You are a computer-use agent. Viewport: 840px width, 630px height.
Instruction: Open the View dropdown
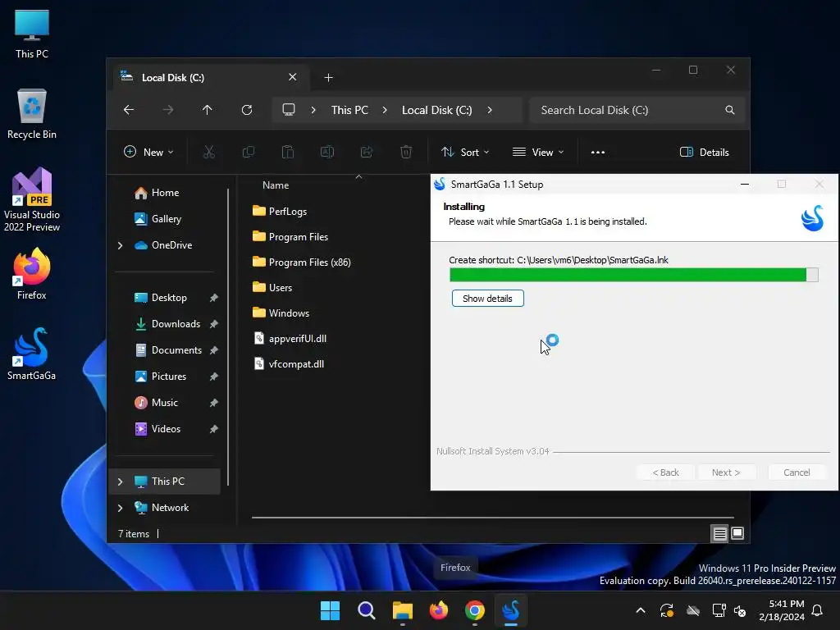click(x=538, y=152)
